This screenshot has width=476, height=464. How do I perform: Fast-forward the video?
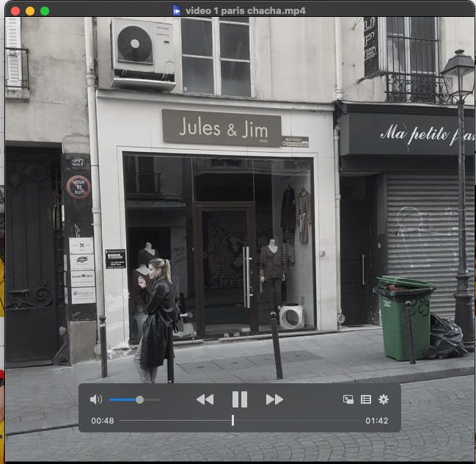(274, 399)
